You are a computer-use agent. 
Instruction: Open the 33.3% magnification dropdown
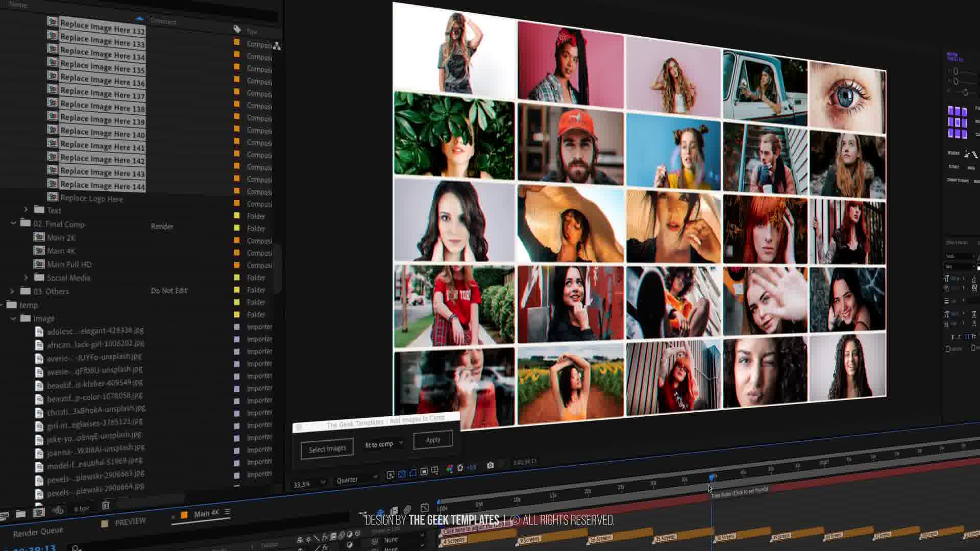click(x=309, y=483)
